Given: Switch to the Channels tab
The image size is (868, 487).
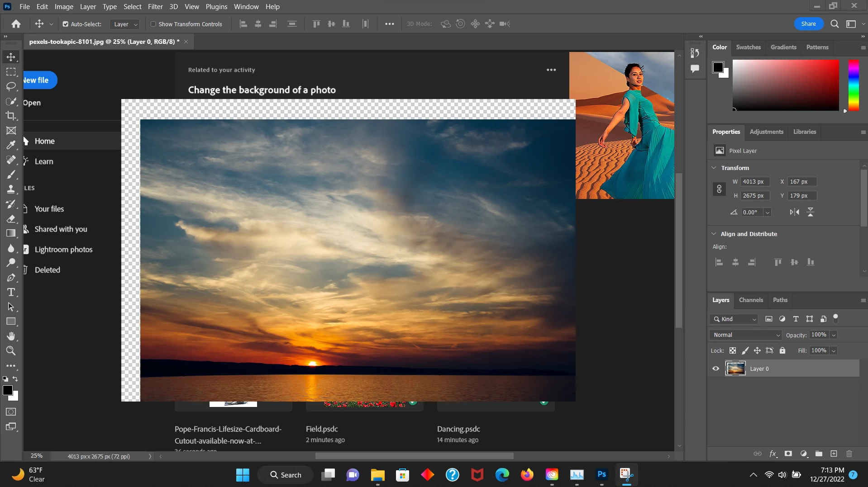Looking at the screenshot, I should tap(751, 300).
